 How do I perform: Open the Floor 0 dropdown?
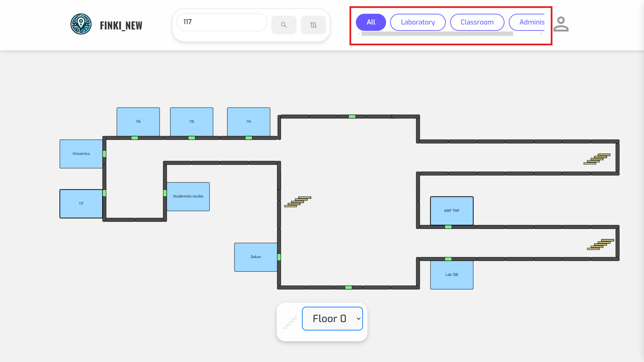click(x=332, y=318)
